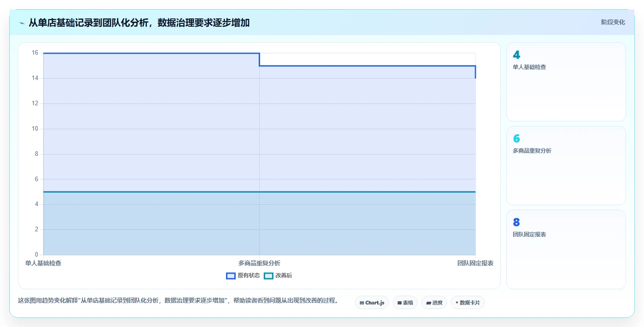Open the 团队固定报表 card showing 8

[x=566, y=249]
